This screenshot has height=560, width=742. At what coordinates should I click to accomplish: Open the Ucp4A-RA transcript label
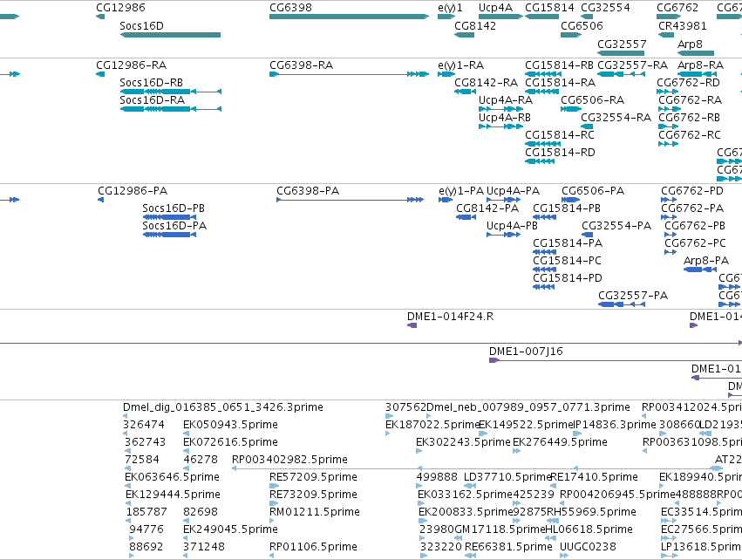(506, 100)
